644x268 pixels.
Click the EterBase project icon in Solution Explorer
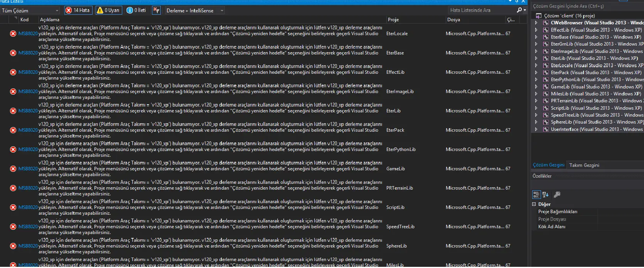coord(546,37)
